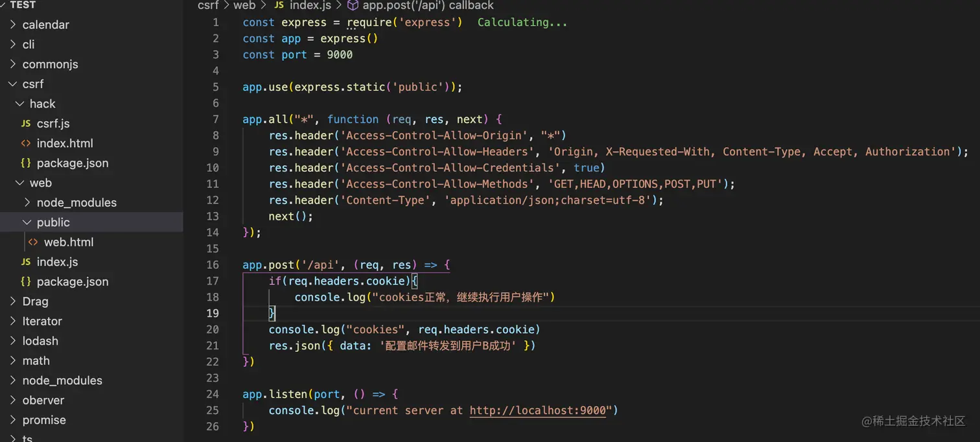Open index.html in hack folder
This screenshot has height=442, width=980.
(65, 143)
